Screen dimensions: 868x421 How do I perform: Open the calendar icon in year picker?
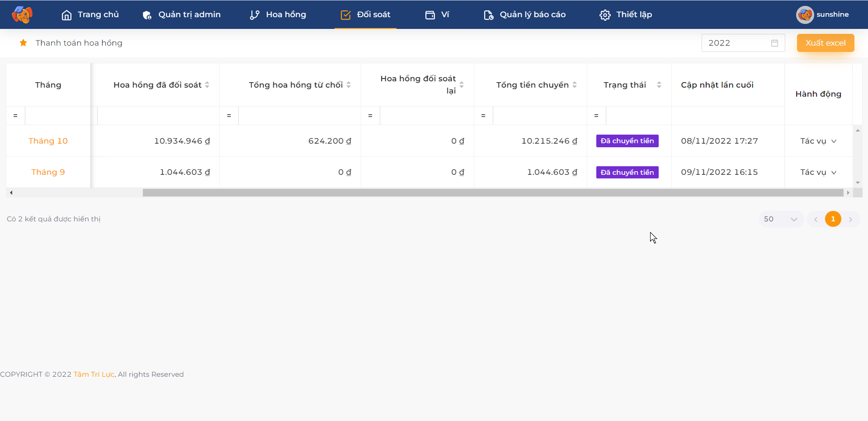(x=774, y=43)
